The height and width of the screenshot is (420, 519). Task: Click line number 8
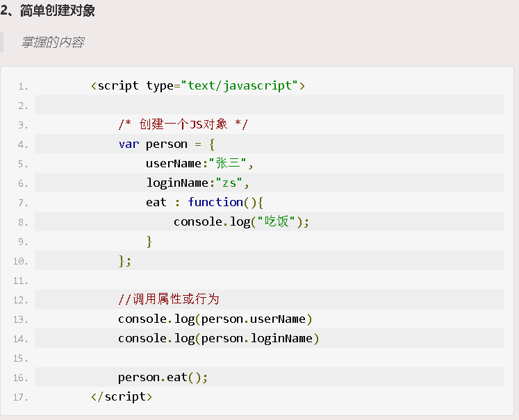[23, 223]
